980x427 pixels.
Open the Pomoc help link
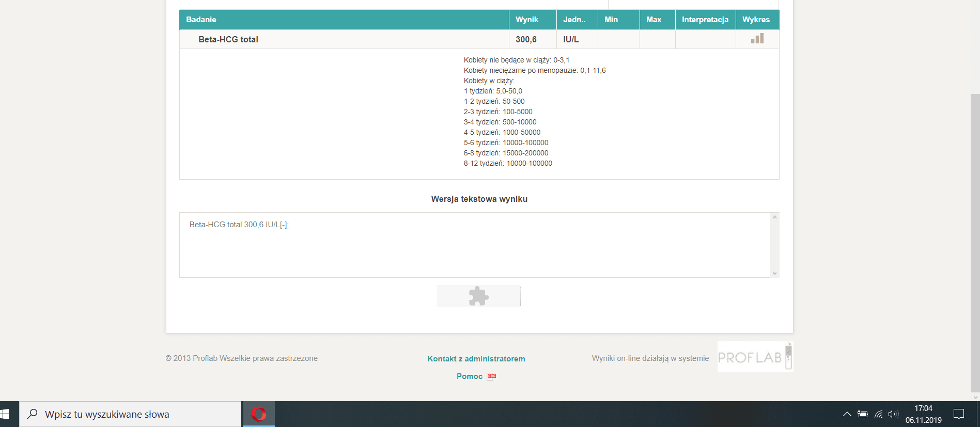tap(469, 376)
